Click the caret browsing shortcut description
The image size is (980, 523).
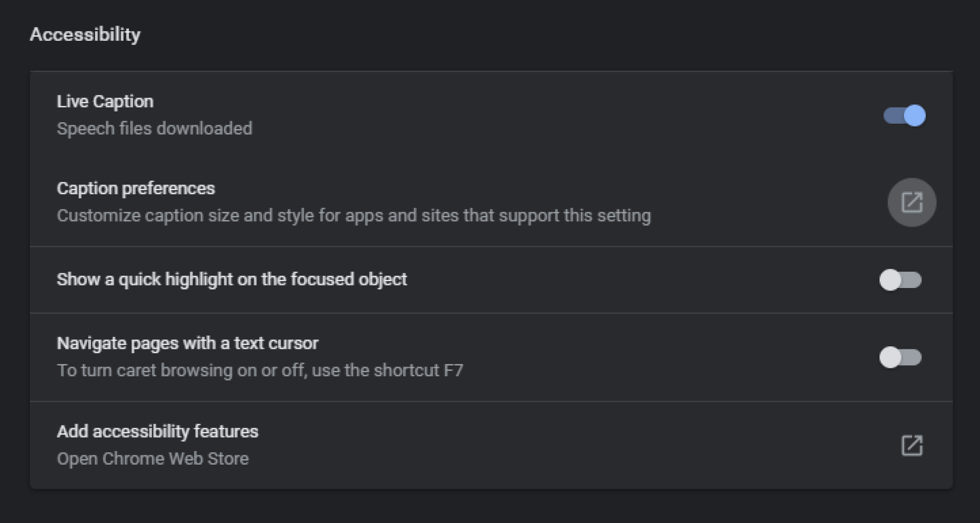[x=260, y=370]
